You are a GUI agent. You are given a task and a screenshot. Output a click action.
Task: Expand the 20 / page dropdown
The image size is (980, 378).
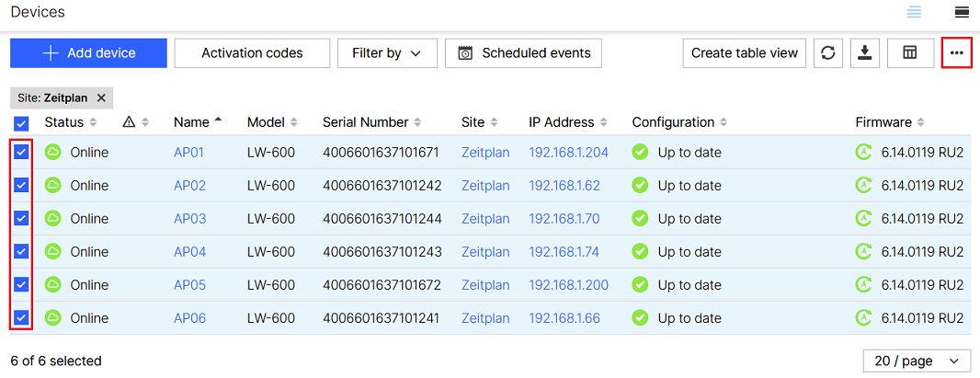[x=917, y=361]
